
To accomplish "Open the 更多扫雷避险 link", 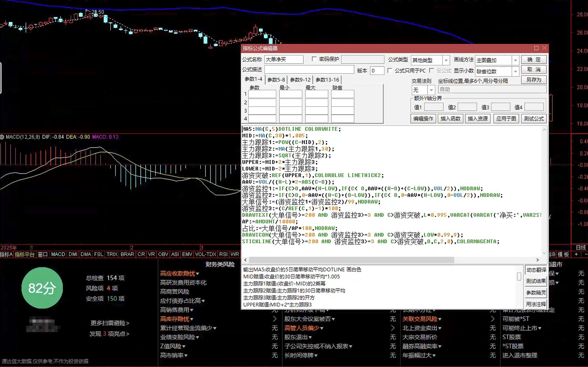I will pos(110,323).
